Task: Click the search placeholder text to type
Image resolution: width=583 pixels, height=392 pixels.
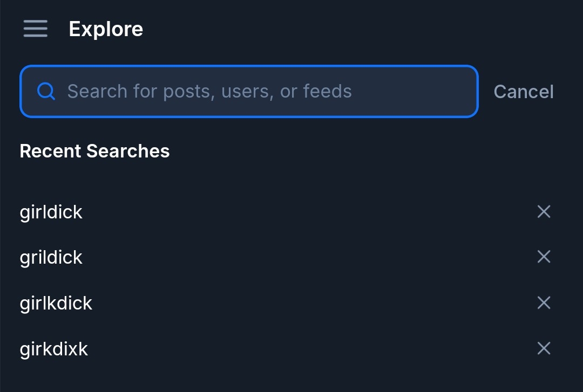Action: pos(209,91)
